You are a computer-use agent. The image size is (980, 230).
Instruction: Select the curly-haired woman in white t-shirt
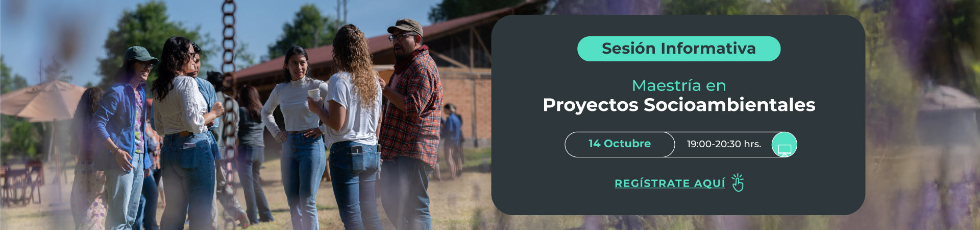[x=352, y=128]
